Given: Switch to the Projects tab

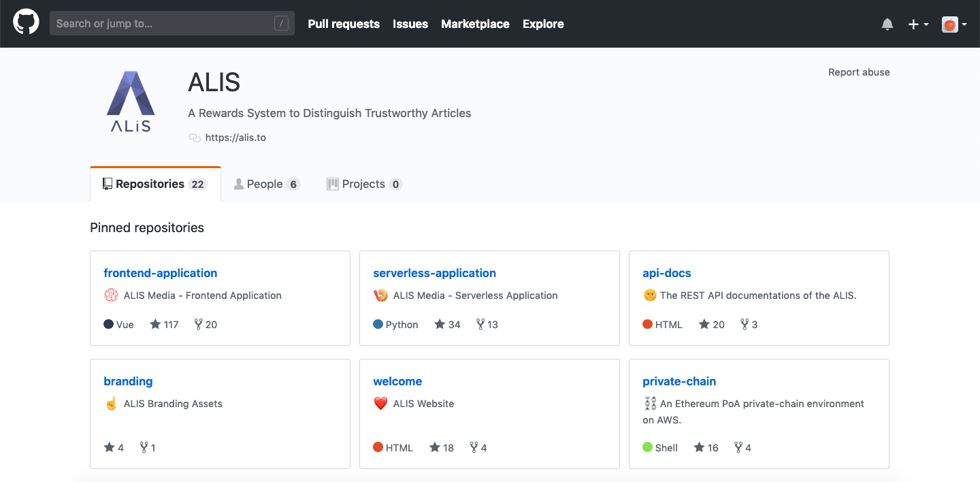Looking at the screenshot, I should pos(364,184).
